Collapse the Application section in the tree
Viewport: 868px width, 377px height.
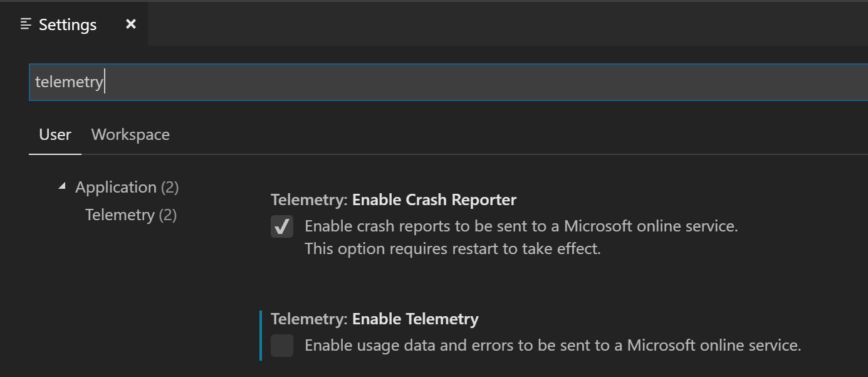coord(61,186)
